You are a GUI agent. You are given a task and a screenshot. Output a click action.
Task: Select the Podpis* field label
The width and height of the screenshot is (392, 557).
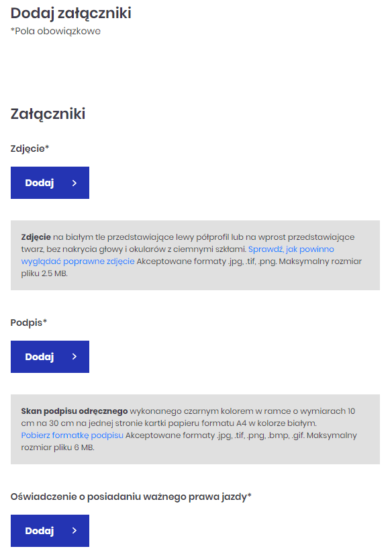click(x=28, y=323)
